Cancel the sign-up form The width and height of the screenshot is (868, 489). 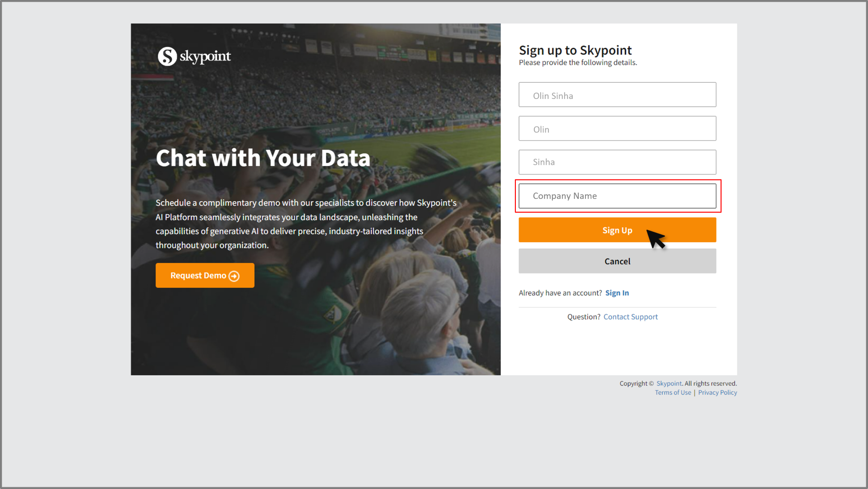click(x=617, y=261)
